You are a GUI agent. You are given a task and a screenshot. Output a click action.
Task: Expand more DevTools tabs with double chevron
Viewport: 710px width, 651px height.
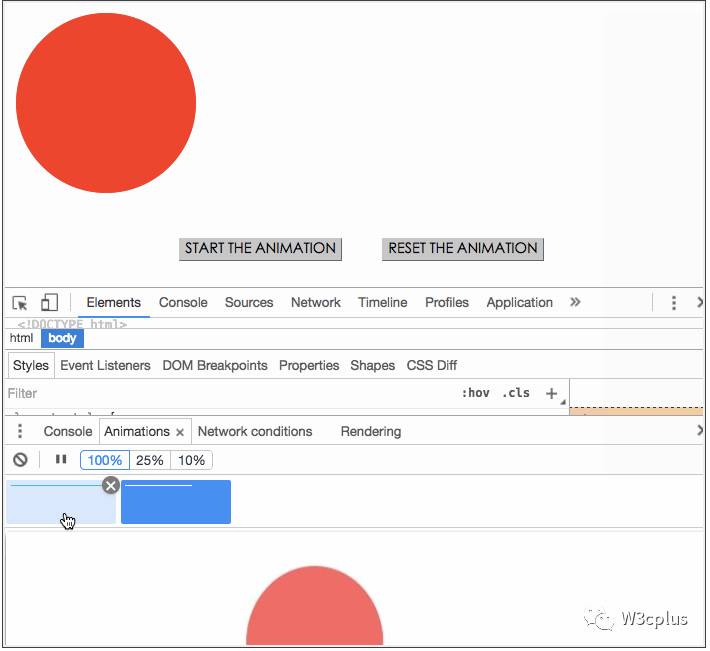coord(575,302)
